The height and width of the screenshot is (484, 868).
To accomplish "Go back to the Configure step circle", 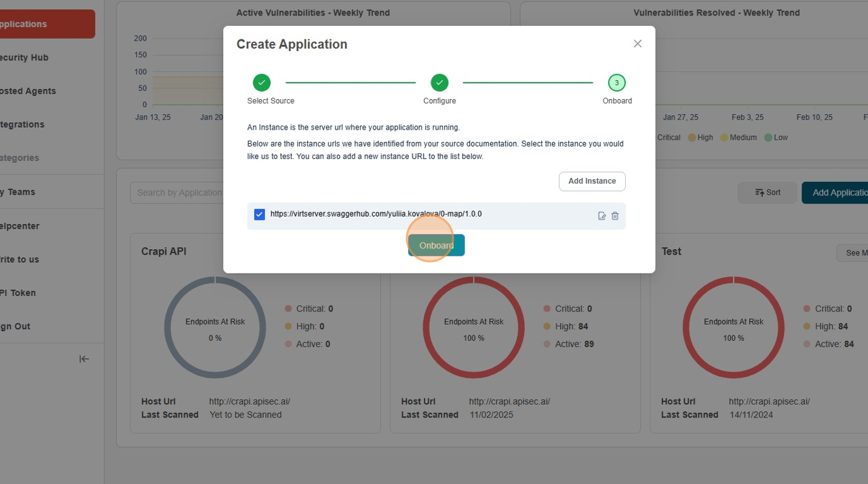I will [439, 83].
